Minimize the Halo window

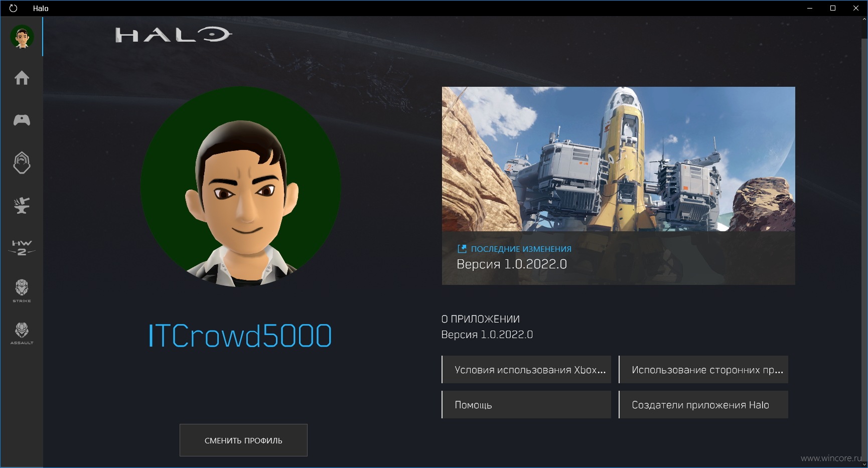click(810, 8)
